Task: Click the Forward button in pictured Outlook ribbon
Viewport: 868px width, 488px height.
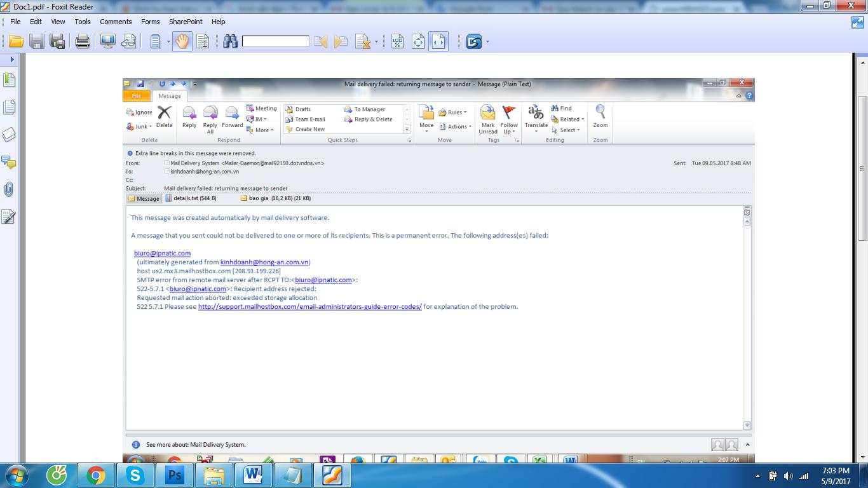Action: 233,118
